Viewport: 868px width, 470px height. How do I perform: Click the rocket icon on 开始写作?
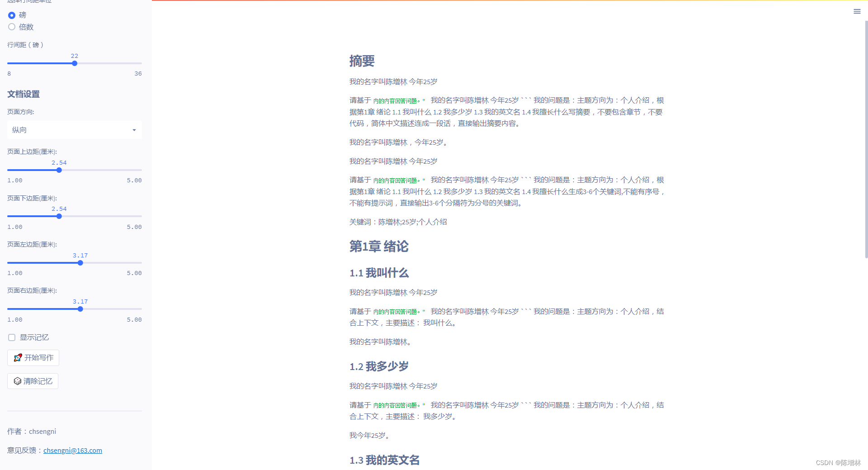point(18,358)
